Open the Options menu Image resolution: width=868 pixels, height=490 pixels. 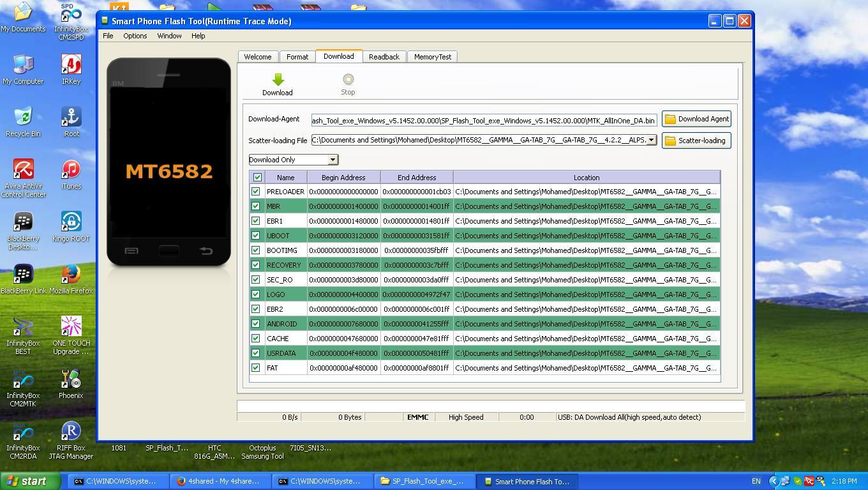pyautogui.click(x=135, y=36)
